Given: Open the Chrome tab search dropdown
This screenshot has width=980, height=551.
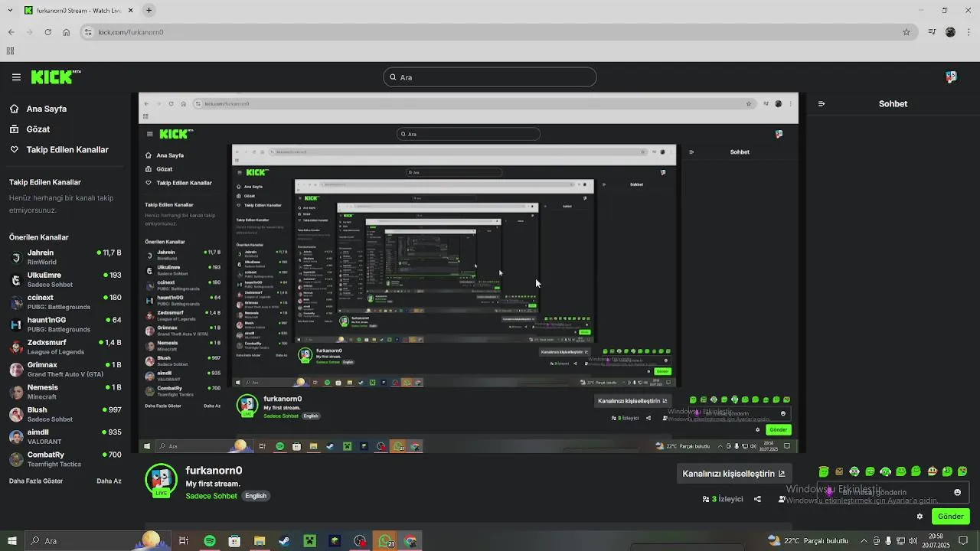Looking at the screenshot, I should click(x=10, y=10).
